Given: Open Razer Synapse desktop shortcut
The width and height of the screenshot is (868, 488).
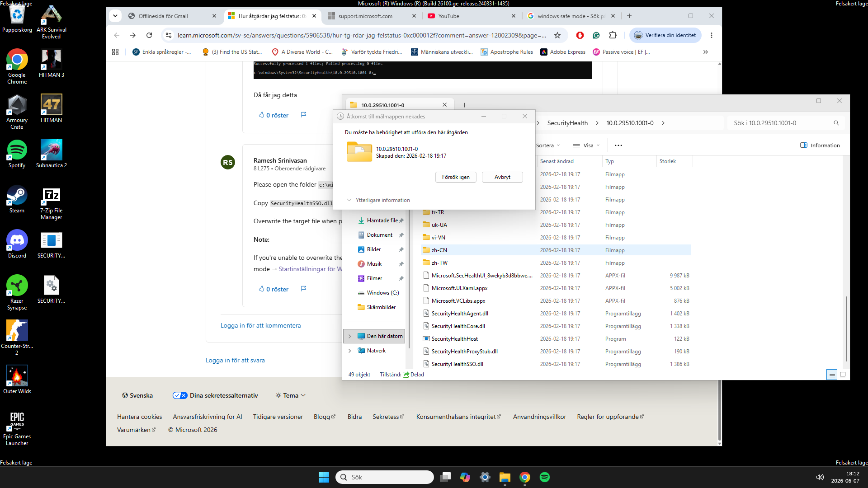Looking at the screenshot, I should point(17,292).
